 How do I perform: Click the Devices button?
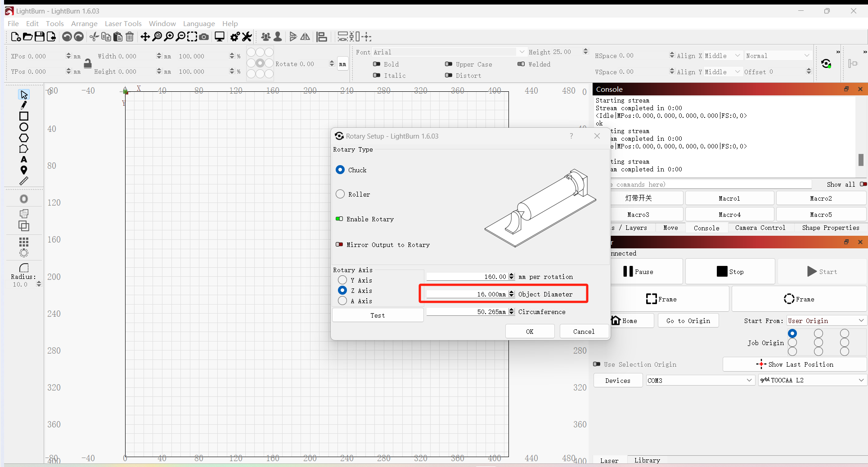pyautogui.click(x=617, y=381)
